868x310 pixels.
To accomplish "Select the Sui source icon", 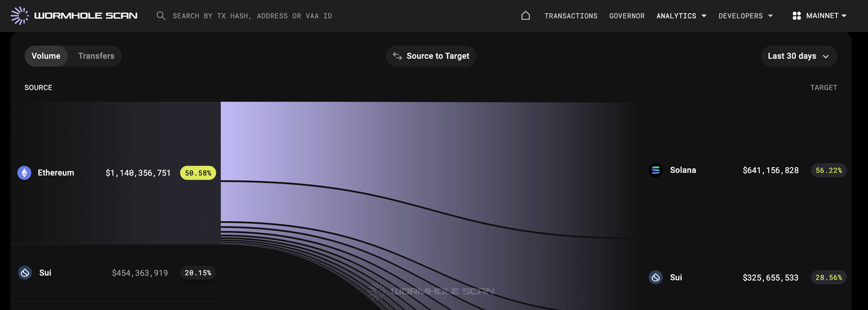I will (x=25, y=273).
